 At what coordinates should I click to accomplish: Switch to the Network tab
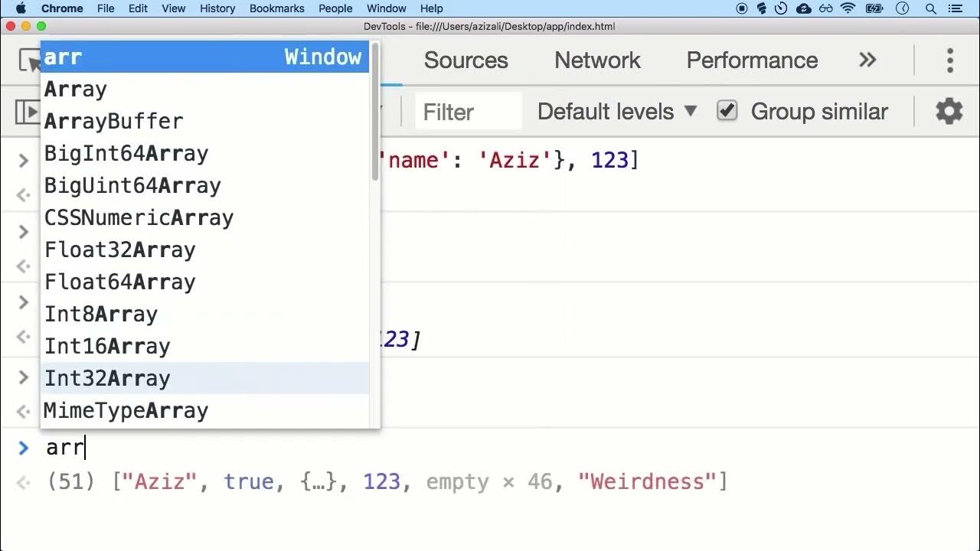[x=597, y=60]
